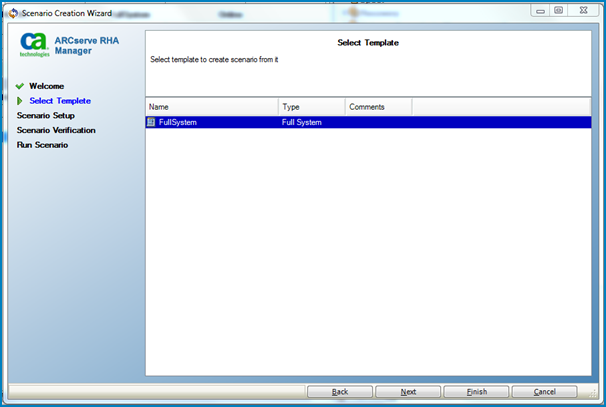Click the green checkmark beside Welcome
This screenshot has width=606, height=407.
(20, 86)
